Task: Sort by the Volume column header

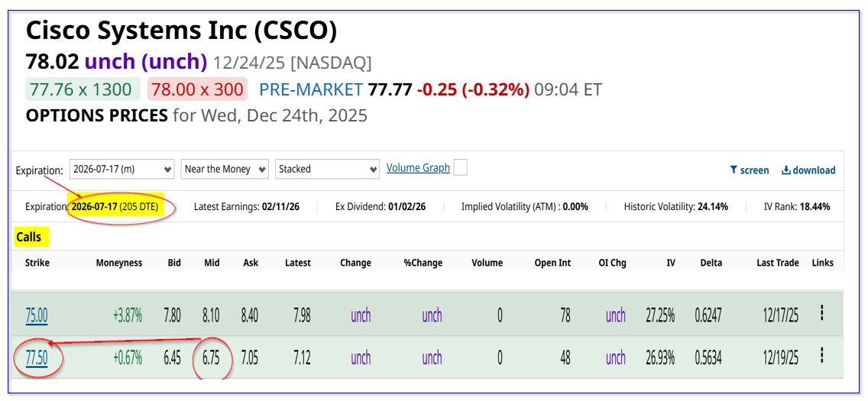Action: coord(487,263)
